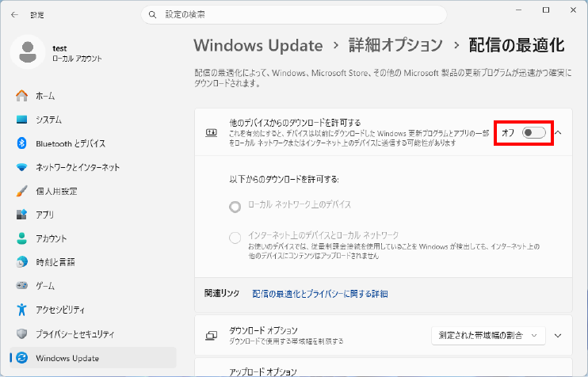Image resolution: width=588 pixels, height=377 pixels.
Task: Click the 配信の最適化 page title
Action: [x=517, y=45]
